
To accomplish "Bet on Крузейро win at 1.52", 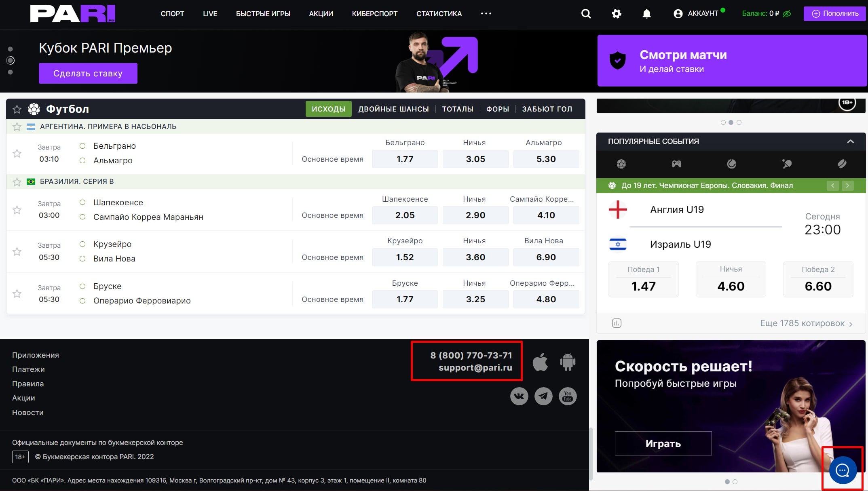I will pos(405,257).
